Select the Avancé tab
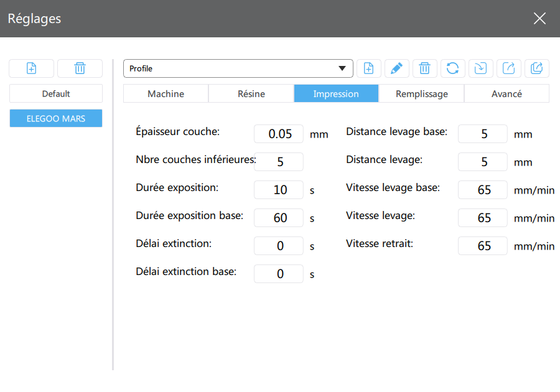Image resolution: width=560 pixels, height=392 pixels. coord(506,94)
